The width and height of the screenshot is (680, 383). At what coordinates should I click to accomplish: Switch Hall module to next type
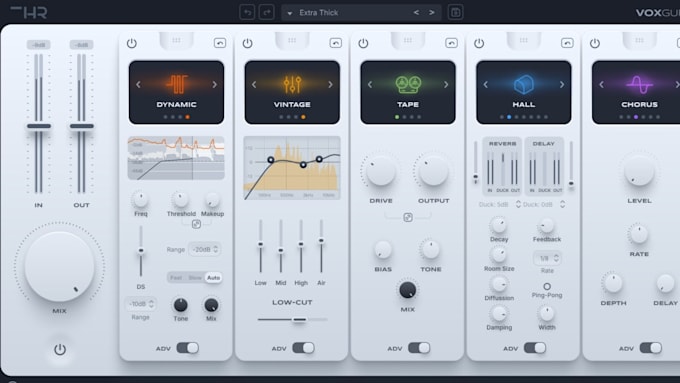tap(562, 85)
